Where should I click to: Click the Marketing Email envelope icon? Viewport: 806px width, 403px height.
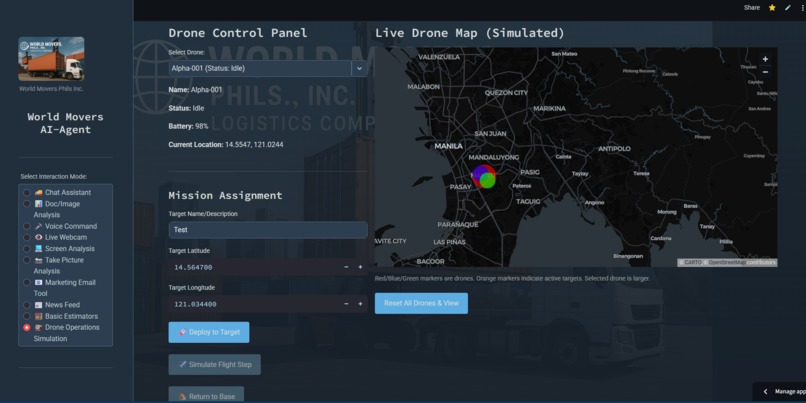point(39,282)
